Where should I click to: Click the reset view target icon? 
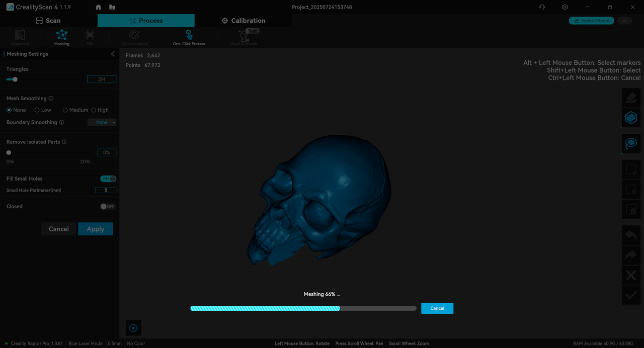click(133, 328)
